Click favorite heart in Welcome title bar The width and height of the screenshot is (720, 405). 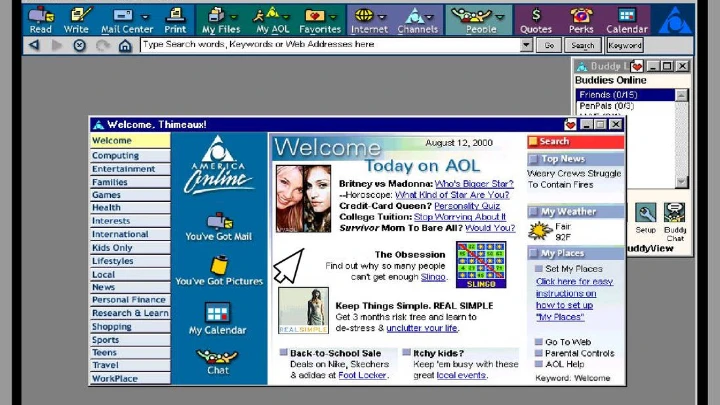coord(570,124)
